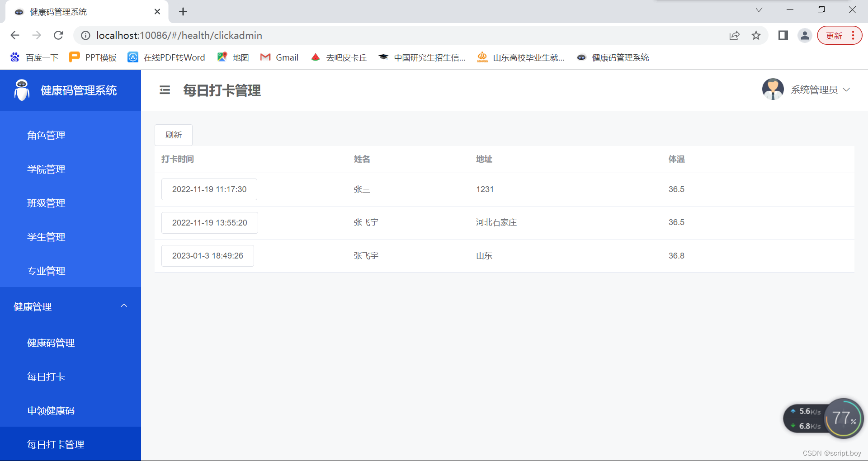The height and width of the screenshot is (461, 868).
Task: Click the 77% performance monitor widget
Action: pyautogui.click(x=844, y=419)
